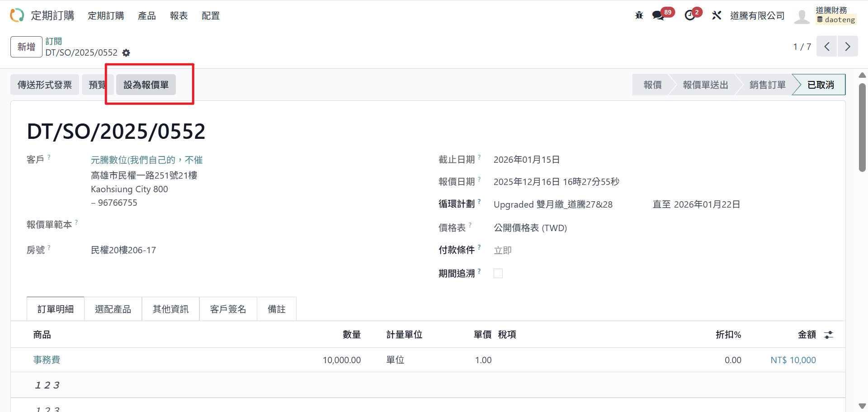Click the 傳送形式發票 button

(45, 85)
